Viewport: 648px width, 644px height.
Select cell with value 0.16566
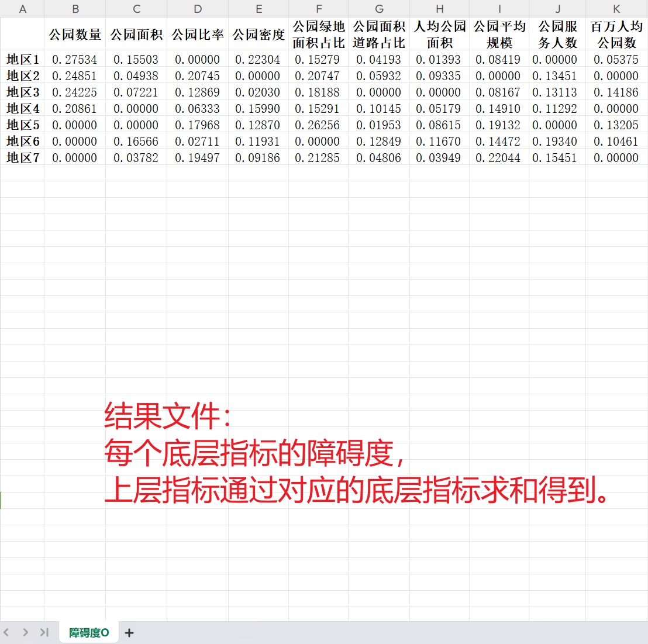click(x=136, y=142)
